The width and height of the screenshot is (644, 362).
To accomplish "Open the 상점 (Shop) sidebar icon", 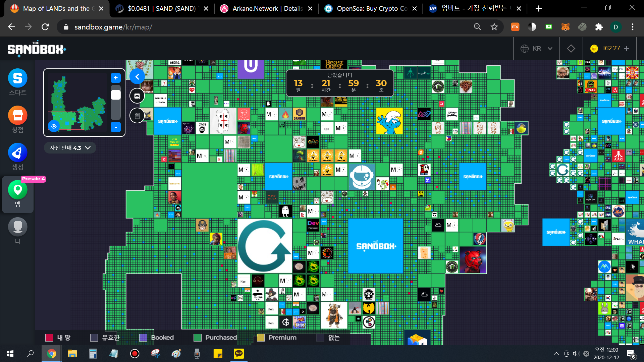I will pyautogui.click(x=17, y=115).
